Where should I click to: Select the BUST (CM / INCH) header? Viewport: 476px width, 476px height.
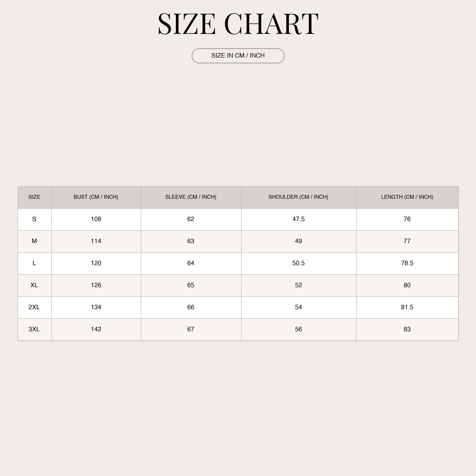pos(96,197)
